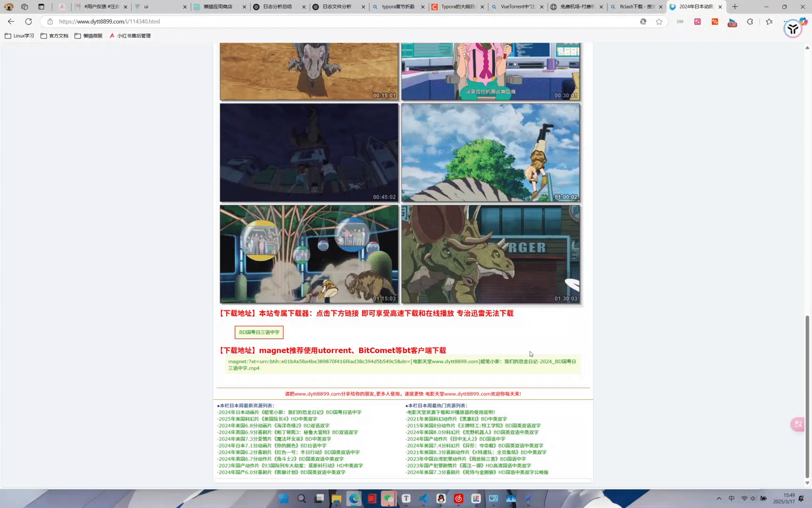
Task: Show hidden system tray icons
Action: point(718,499)
